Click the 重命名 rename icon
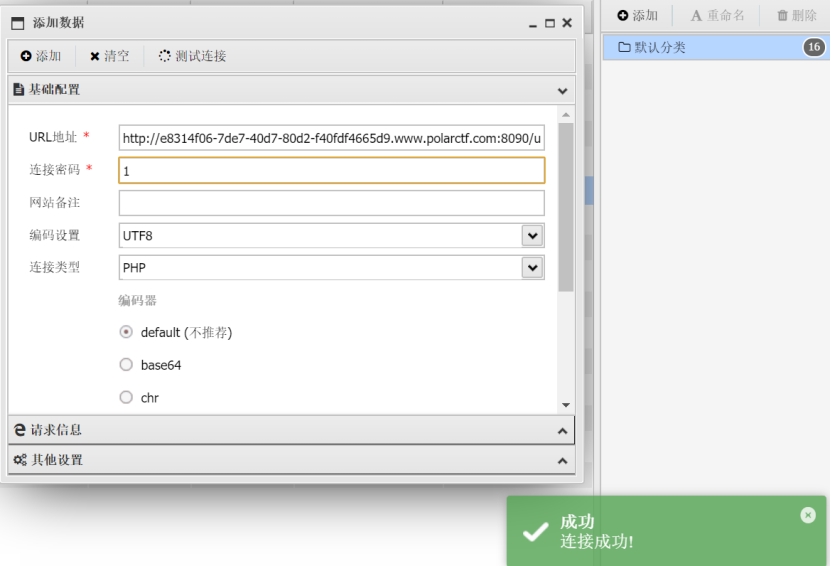 point(696,16)
